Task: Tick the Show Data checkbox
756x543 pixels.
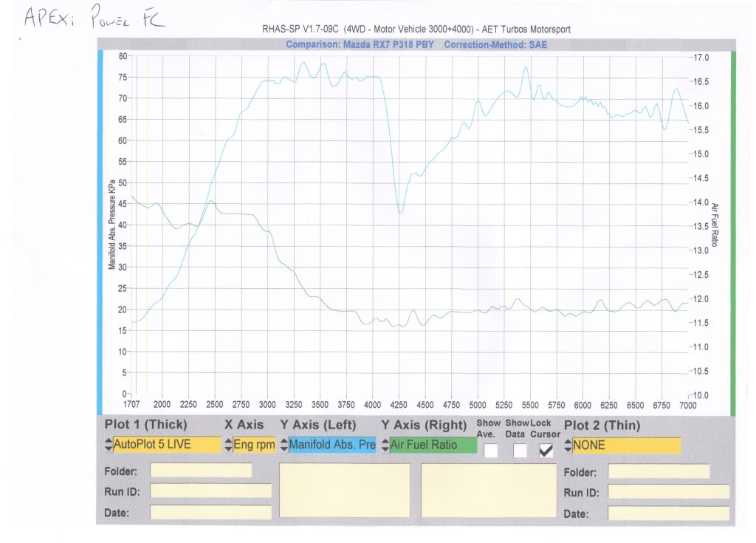Action: click(x=520, y=450)
